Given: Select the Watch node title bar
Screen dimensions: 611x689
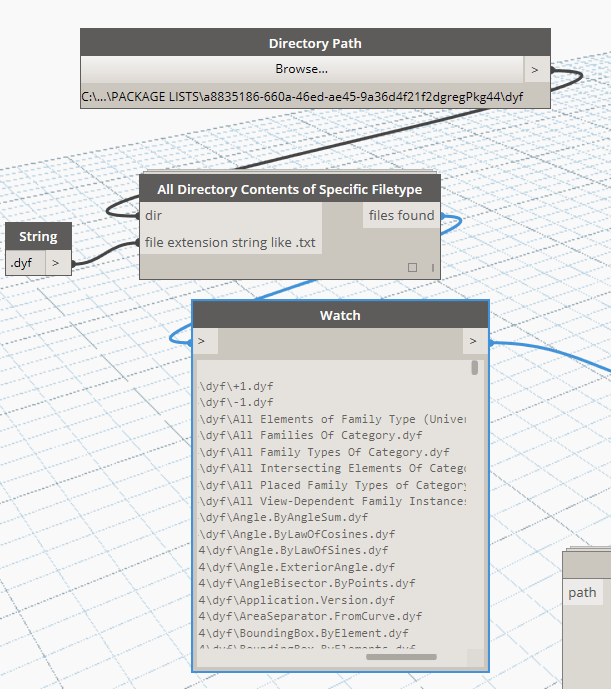Looking at the screenshot, I should (x=340, y=315).
